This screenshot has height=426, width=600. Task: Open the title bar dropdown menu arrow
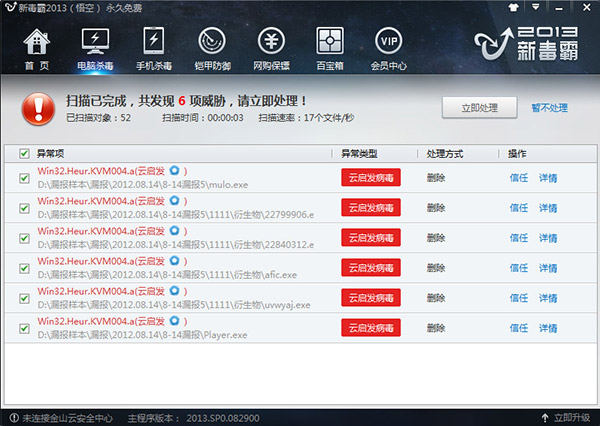[536, 7]
